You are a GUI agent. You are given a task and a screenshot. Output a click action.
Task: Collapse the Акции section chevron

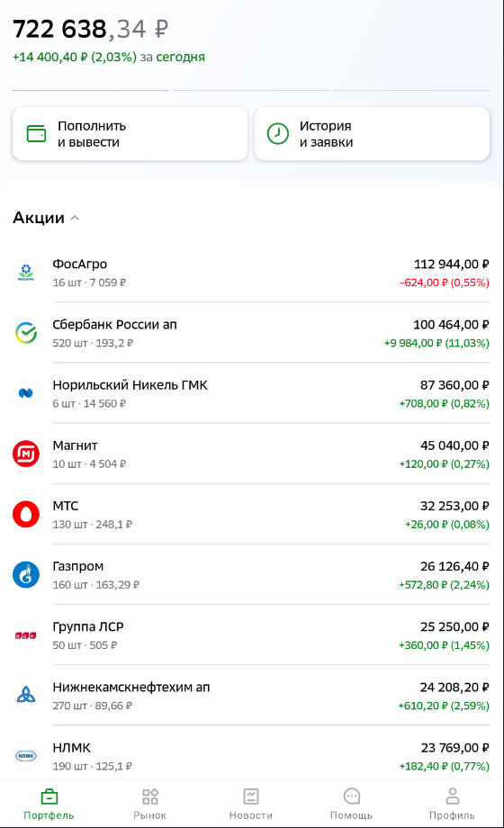click(x=75, y=218)
